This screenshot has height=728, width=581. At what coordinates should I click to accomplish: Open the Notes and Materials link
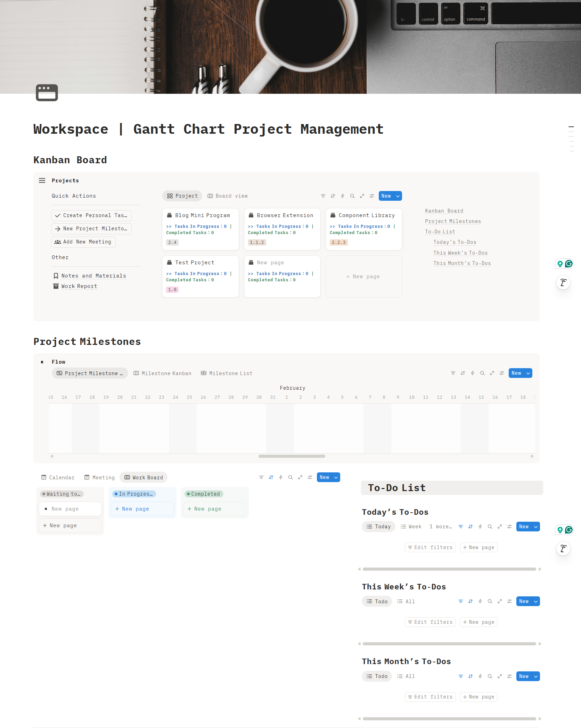pyautogui.click(x=93, y=276)
